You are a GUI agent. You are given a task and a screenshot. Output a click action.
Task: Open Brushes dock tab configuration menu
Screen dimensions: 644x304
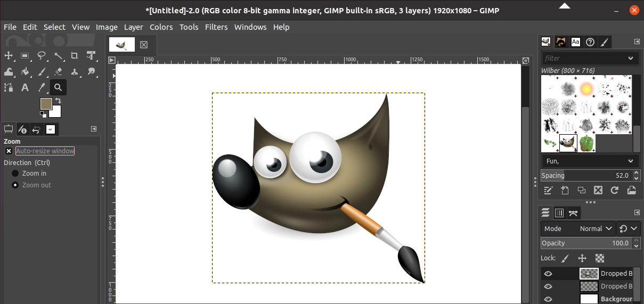click(637, 42)
